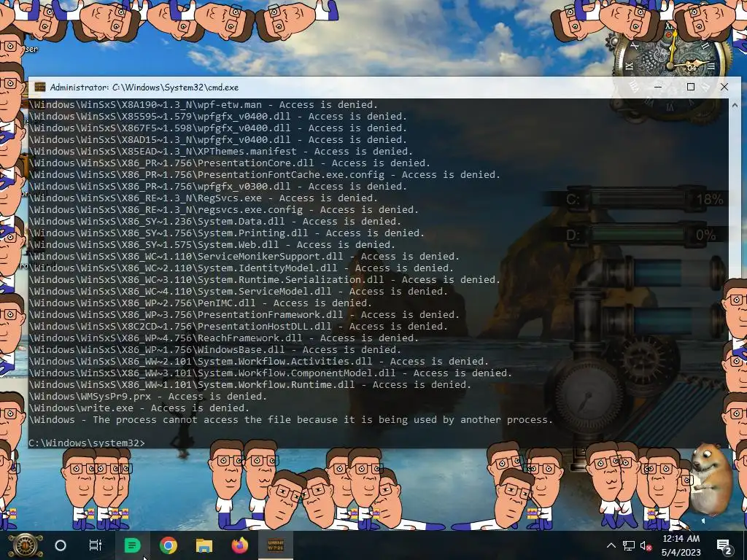
Task: Click the 'wpfgfx_v0300.dll' output line
Action: coord(218,186)
